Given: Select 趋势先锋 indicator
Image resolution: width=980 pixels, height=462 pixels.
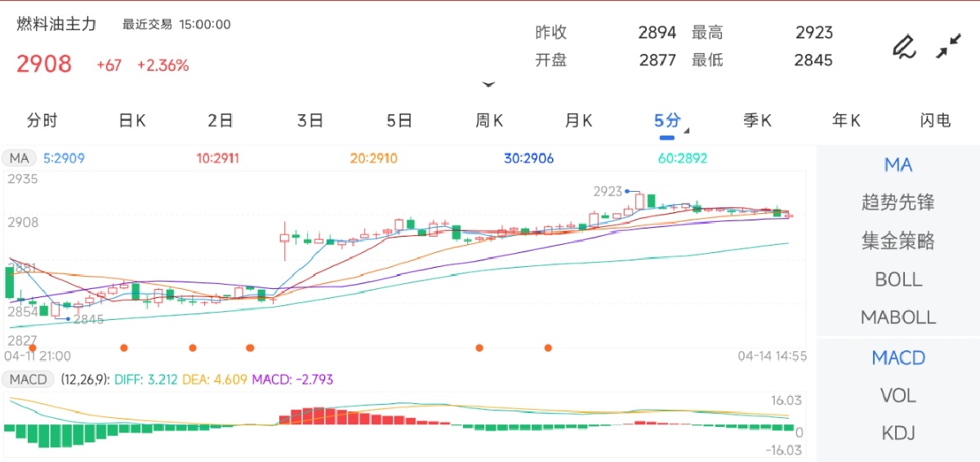Looking at the screenshot, I should click(898, 202).
